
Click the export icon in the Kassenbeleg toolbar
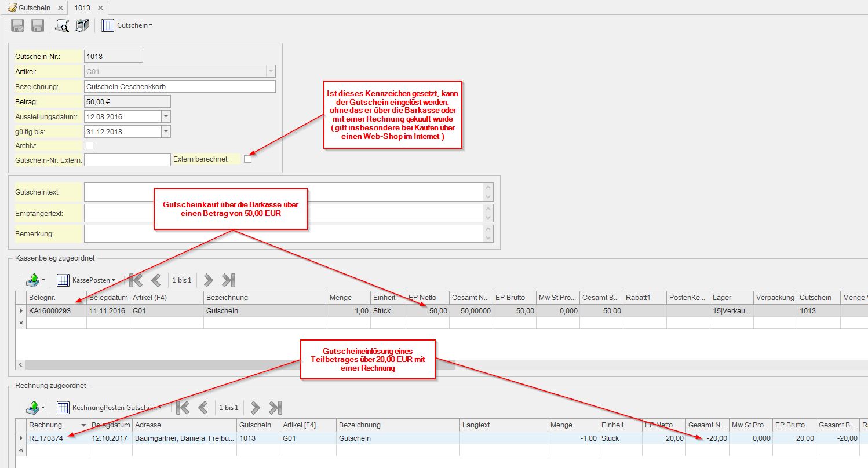tap(32, 280)
